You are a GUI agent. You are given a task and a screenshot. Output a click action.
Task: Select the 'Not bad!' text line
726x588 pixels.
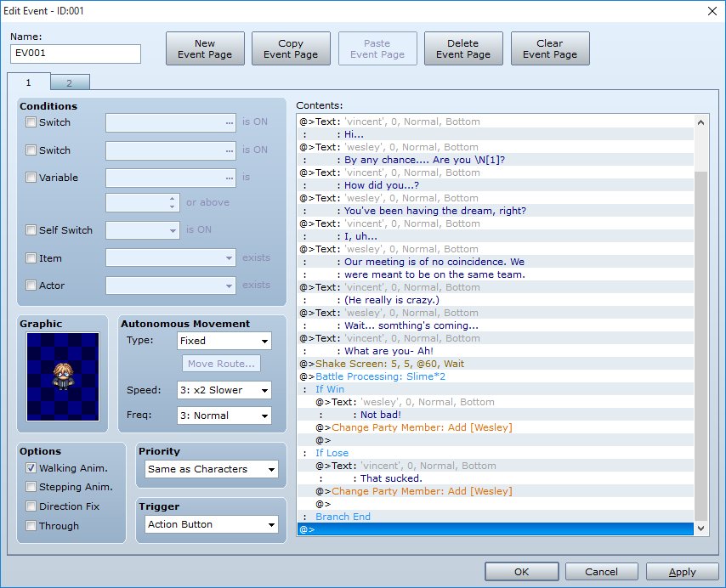tap(496, 415)
